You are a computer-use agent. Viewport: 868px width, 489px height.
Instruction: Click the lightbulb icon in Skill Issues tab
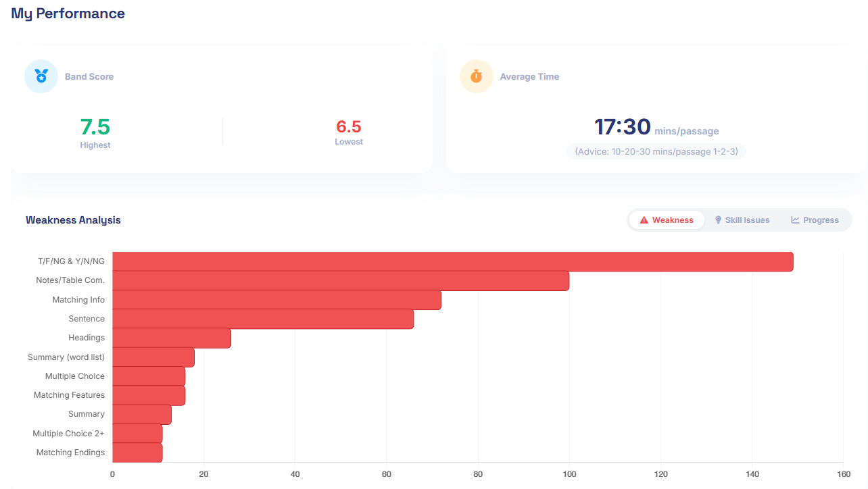[719, 220]
